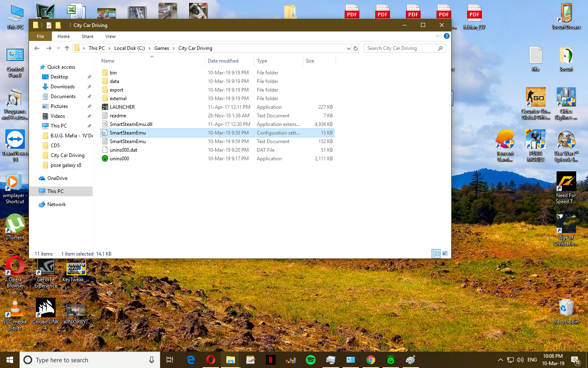Open Task View on the taskbar
Screen dimensions: 588x368
click(x=170, y=360)
